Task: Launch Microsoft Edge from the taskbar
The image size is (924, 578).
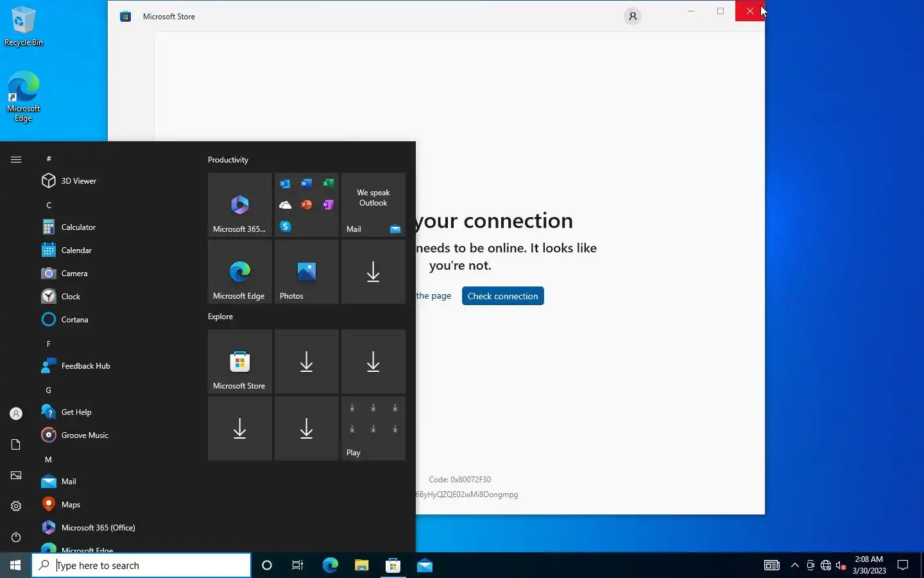Action: tap(330, 565)
